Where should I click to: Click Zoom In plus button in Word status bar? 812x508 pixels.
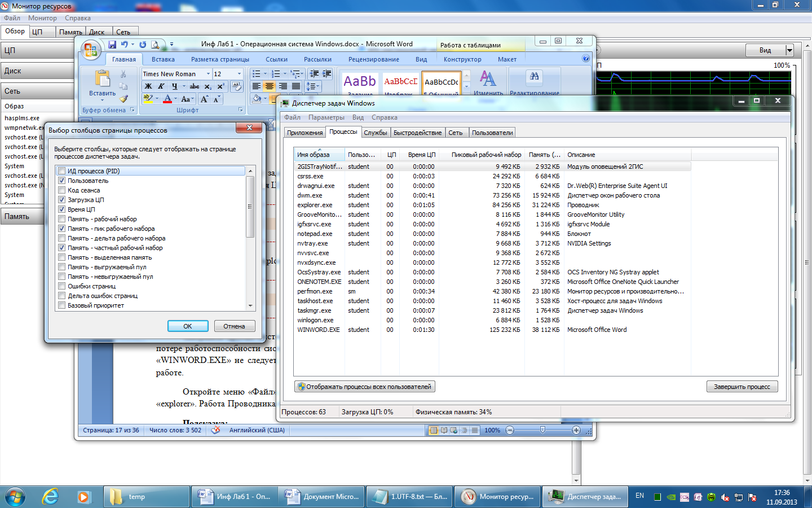(576, 430)
